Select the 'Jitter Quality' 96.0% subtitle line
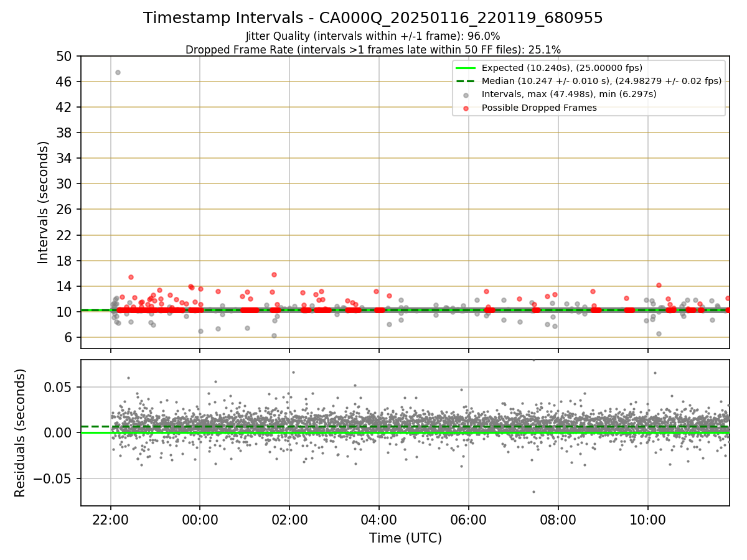 click(373, 36)
